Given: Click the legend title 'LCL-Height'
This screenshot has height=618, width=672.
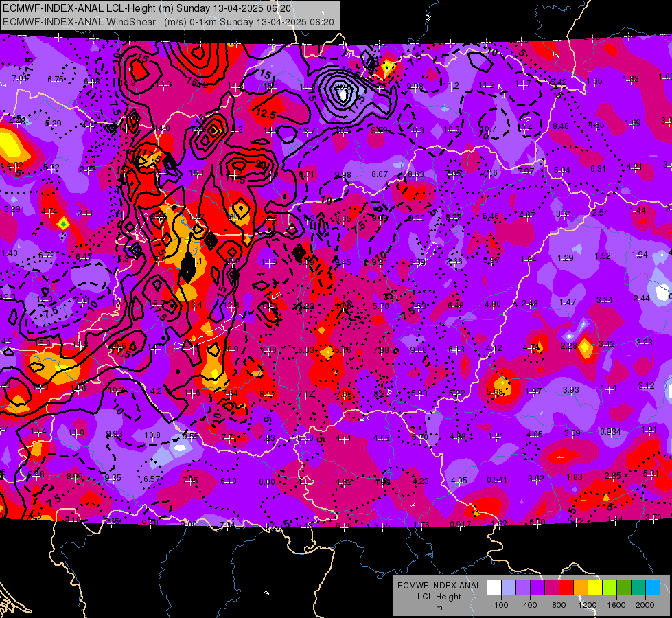Looking at the screenshot, I should click(x=439, y=597).
